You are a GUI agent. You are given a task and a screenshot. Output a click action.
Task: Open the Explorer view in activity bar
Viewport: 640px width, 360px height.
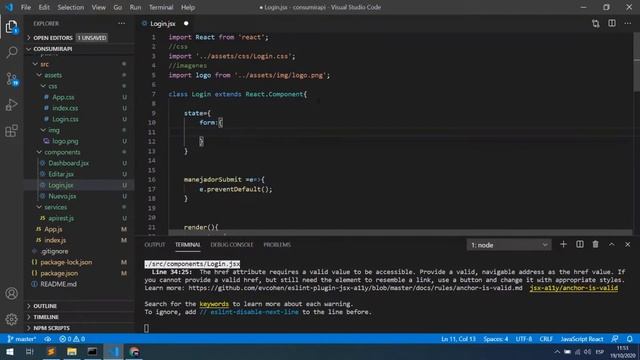[x=11, y=27]
